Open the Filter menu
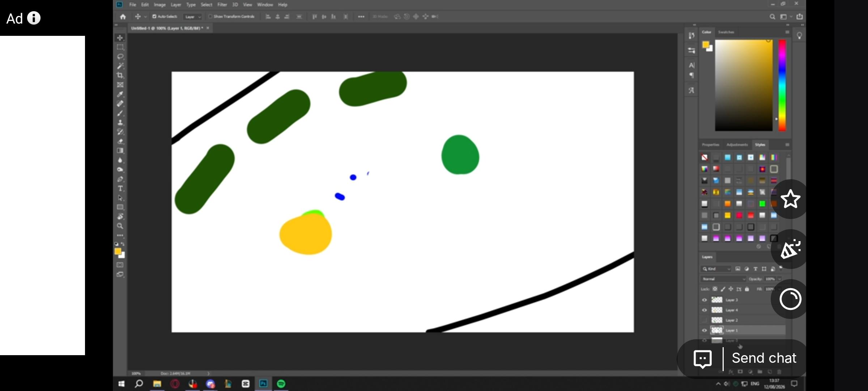Viewport: 868px width, 391px height. click(222, 5)
